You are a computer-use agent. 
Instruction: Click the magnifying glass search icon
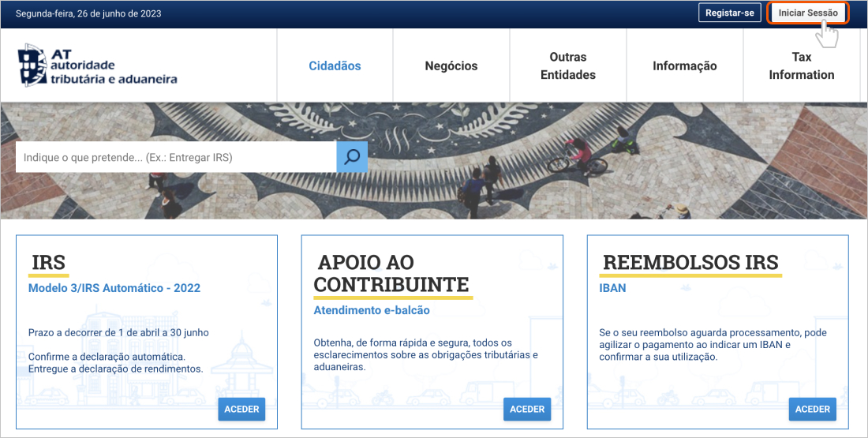[x=352, y=157]
